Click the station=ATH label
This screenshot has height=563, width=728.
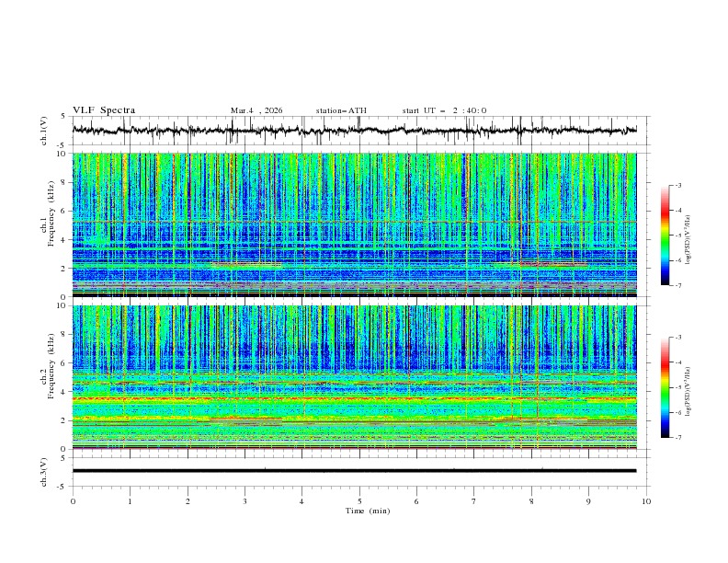pos(341,110)
